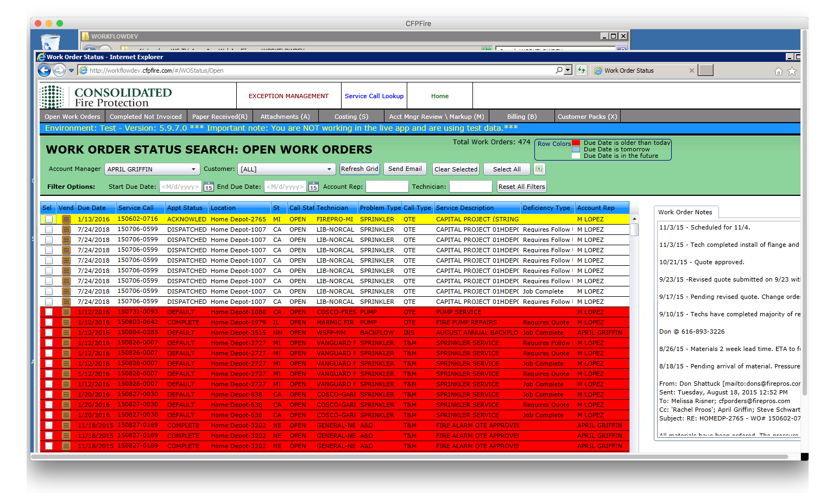The image size is (839, 504).
Task: Select the Open Work Orders tab
Action: (x=72, y=117)
